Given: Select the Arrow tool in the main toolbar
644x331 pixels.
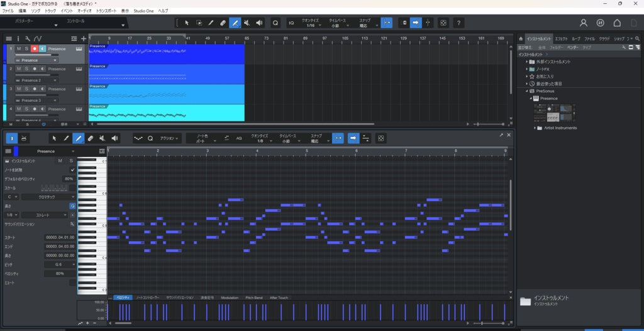Looking at the screenshot, I should pos(186,23).
